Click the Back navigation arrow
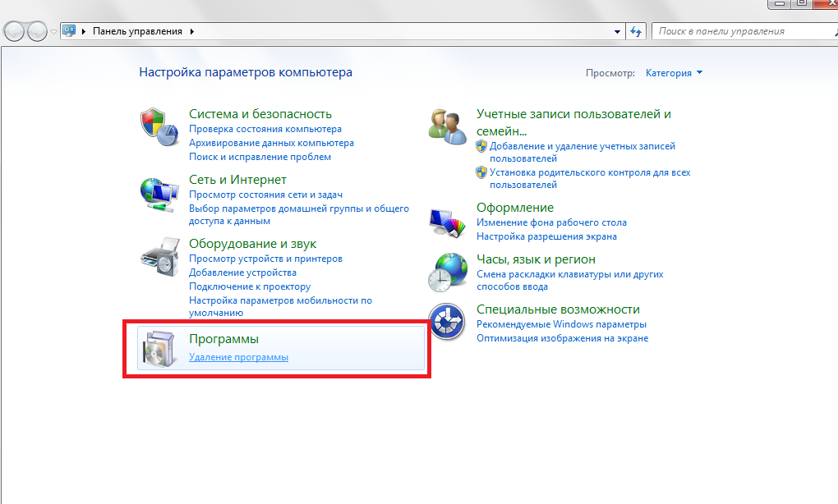Image resolution: width=838 pixels, height=504 pixels. click(x=15, y=31)
